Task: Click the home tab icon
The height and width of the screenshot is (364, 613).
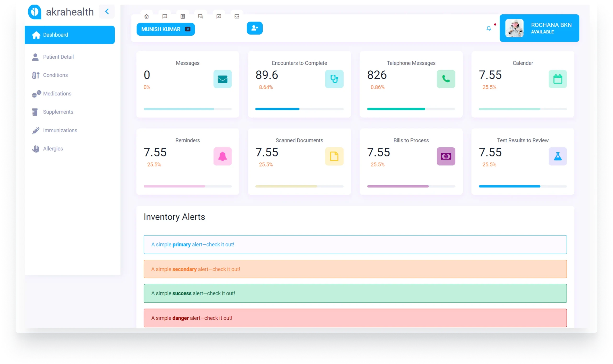Action: [147, 16]
